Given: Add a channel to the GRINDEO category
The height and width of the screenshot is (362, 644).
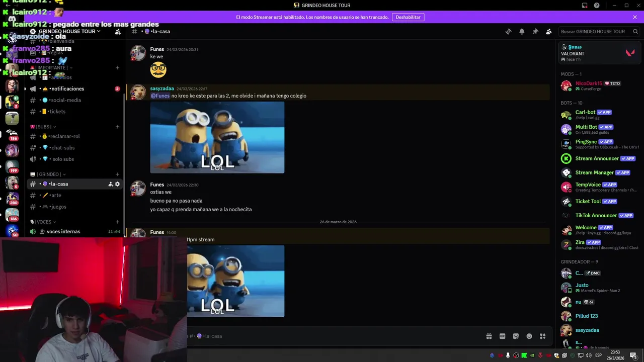Looking at the screenshot, I should coord(117,174).
